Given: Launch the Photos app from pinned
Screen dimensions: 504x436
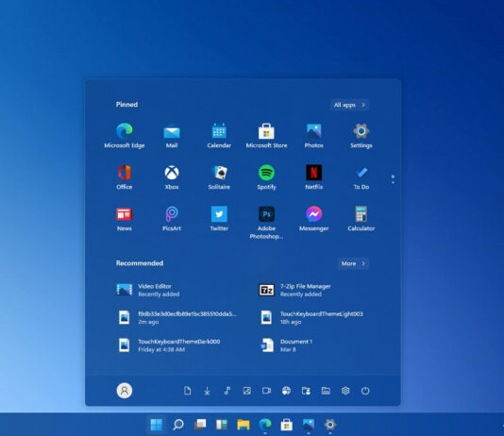Looking at the screenshot, I should tap(313, 135).
